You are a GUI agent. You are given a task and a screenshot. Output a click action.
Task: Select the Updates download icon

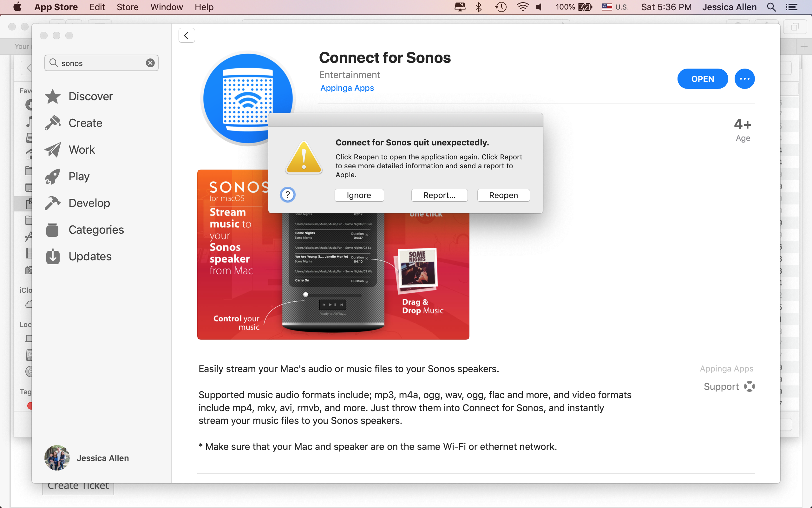click(53, 256)
